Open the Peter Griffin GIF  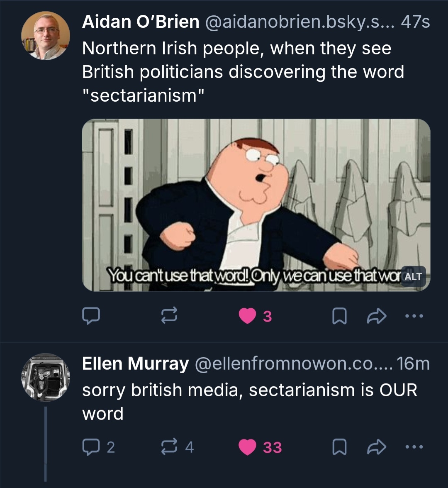coord(249,199)
